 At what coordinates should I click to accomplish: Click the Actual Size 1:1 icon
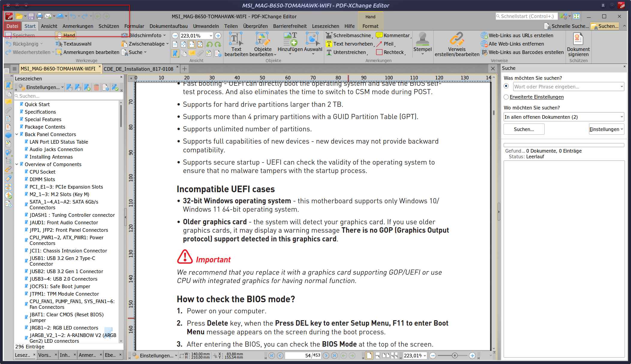tap(175, 44)
